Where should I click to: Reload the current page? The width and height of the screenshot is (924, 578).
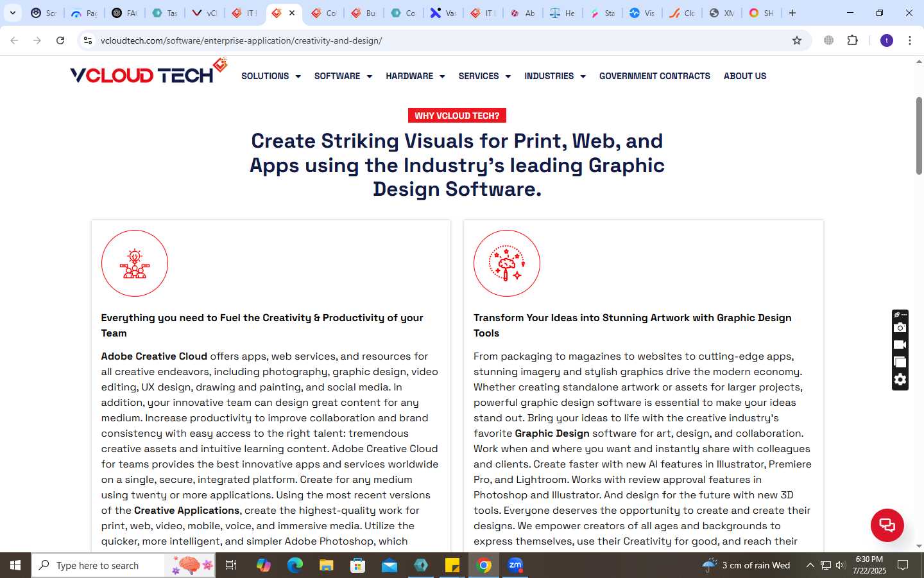(60, 40)
